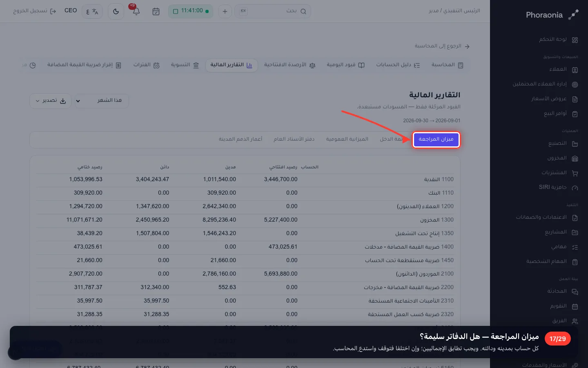This screenshot has height=368, width=588.
Task: Click مدين column header
Action: tap(231, 167)
